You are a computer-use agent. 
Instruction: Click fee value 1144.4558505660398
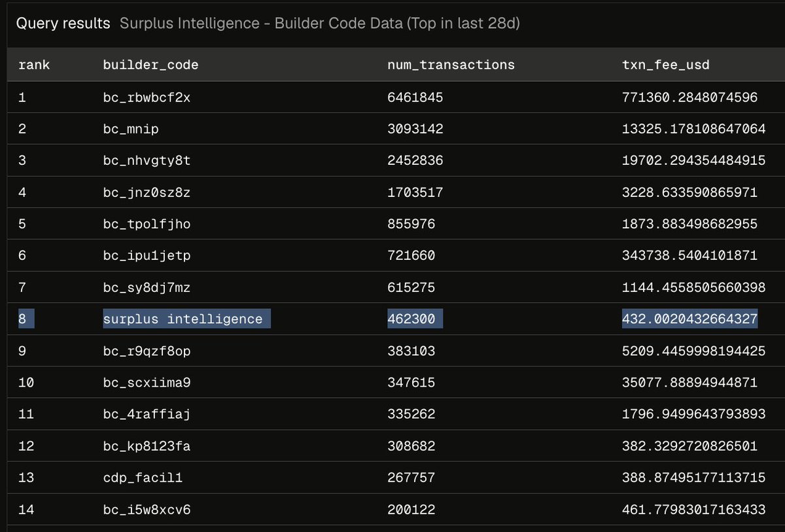tap(693, 287)
